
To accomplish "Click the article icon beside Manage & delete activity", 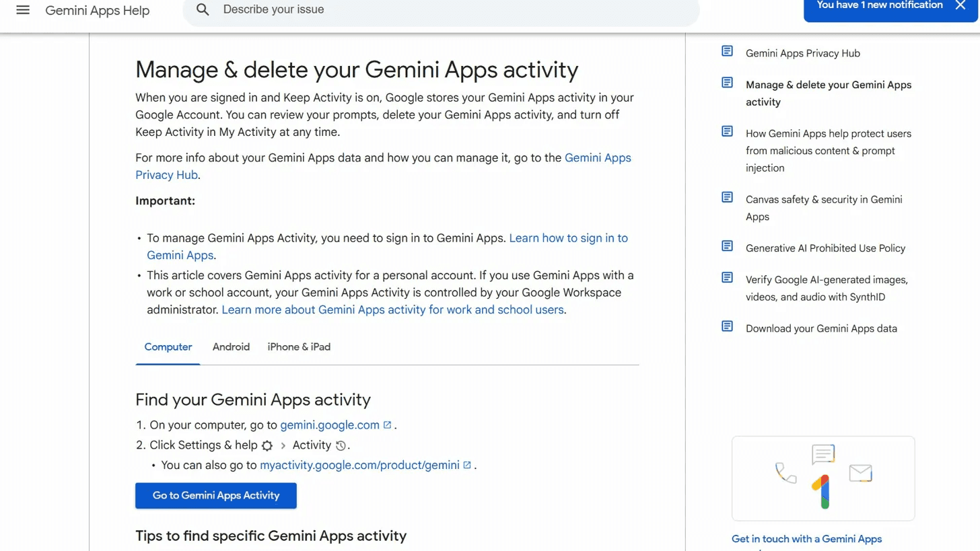I will pyautogui.click(x=727, y=83).
